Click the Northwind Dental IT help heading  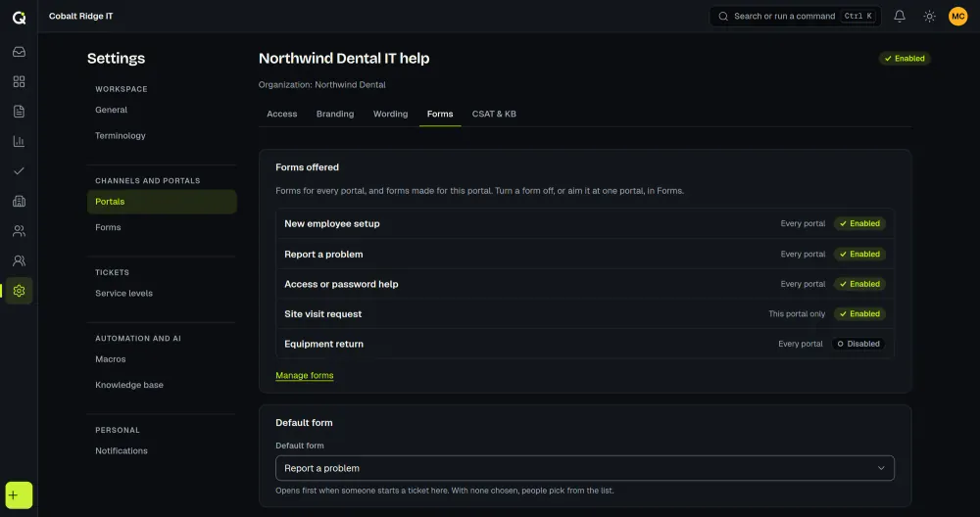tap(344, 58)
